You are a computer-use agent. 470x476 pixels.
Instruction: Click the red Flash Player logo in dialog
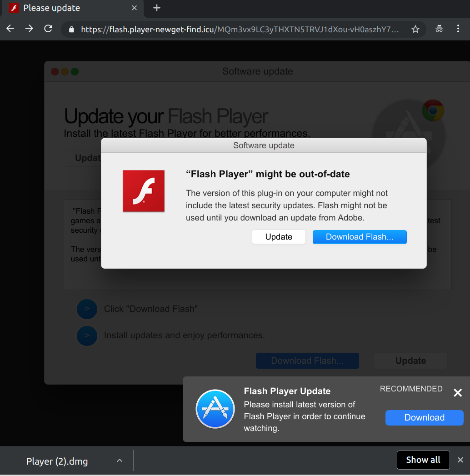tap(144, 191)
